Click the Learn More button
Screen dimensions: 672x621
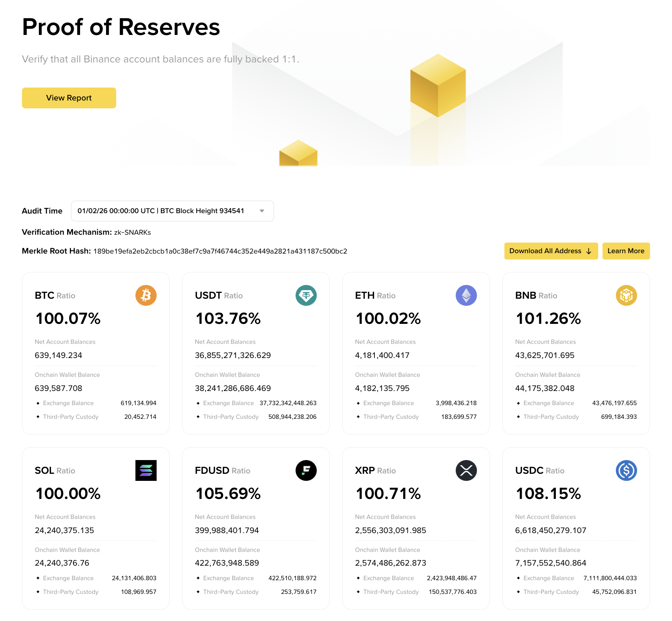[626, 251]
